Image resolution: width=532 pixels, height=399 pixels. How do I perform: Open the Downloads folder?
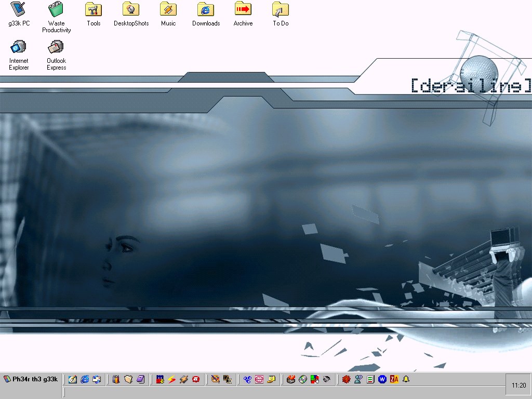pos(206,9)
